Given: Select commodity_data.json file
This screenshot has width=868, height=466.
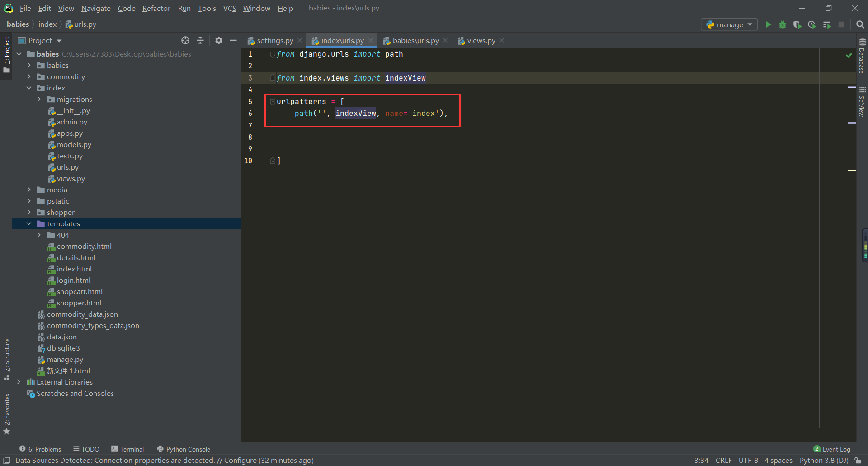Looking at the screenshot, I should pos(82,314).
